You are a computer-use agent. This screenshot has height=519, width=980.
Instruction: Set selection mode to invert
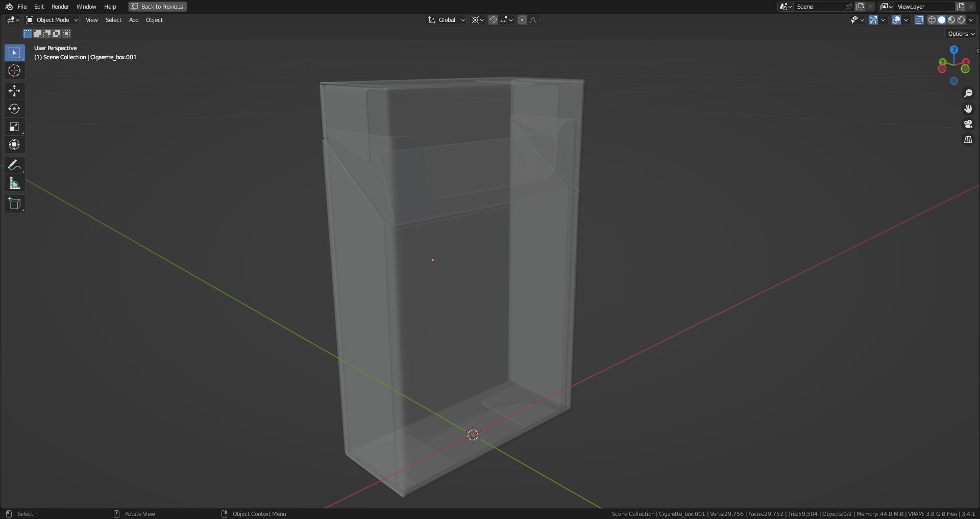[x=57, y=34]
